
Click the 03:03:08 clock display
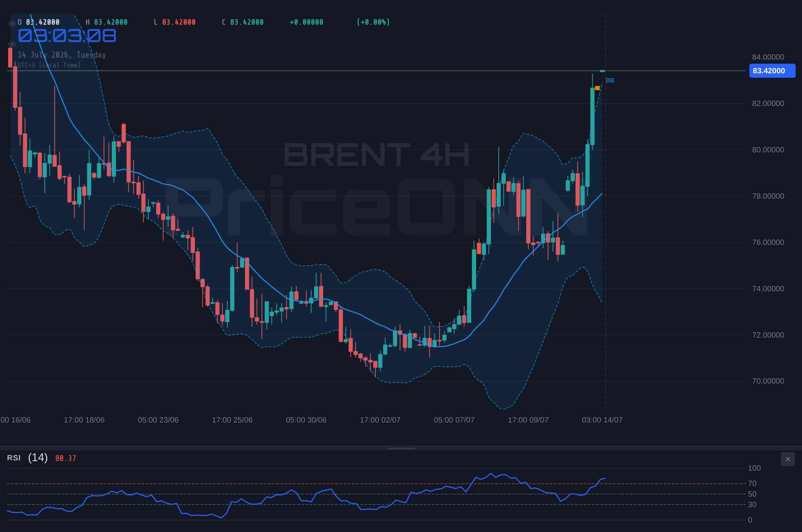click(67, 36)
